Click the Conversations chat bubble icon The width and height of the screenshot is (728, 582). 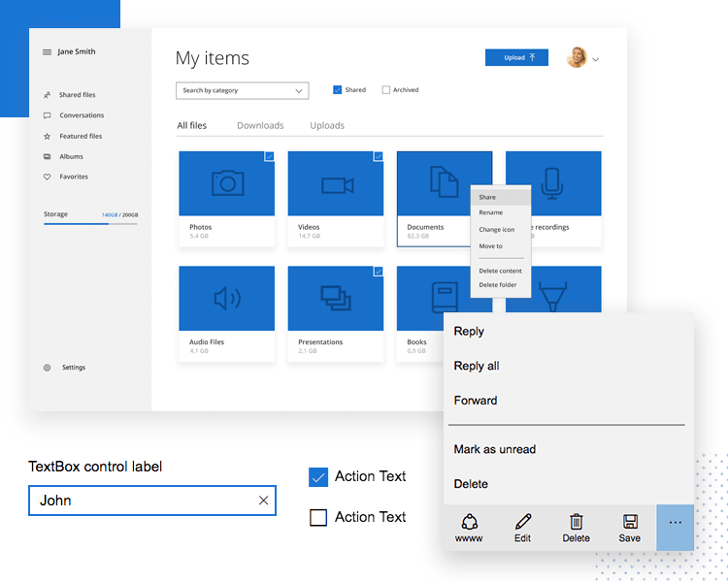tap(47, 115)
